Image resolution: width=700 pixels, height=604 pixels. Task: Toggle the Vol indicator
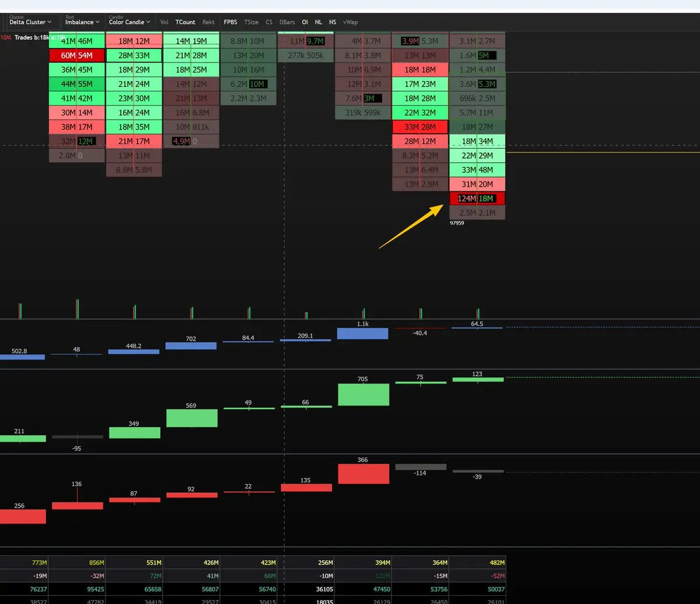pyautogui.click(x=164, y=22)
